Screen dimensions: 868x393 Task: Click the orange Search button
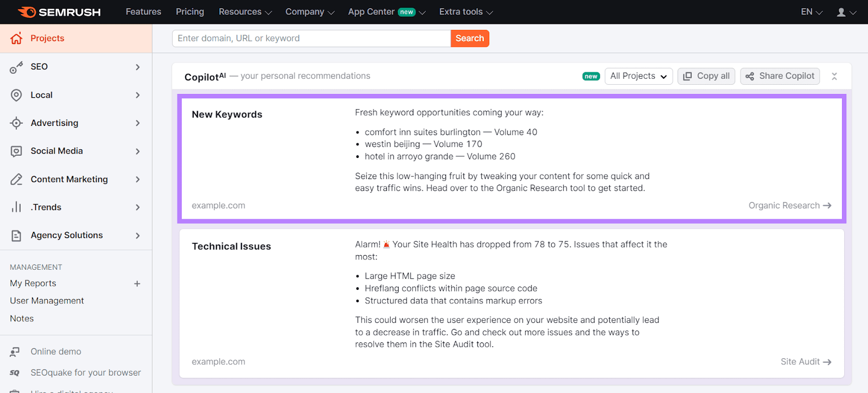(470, 39)
